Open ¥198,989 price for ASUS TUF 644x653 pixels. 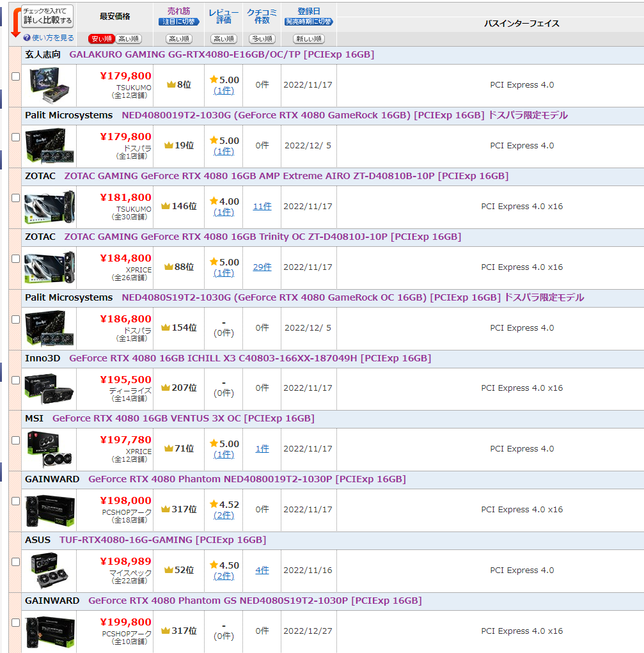pyautogui.click(x=125, y=562)
